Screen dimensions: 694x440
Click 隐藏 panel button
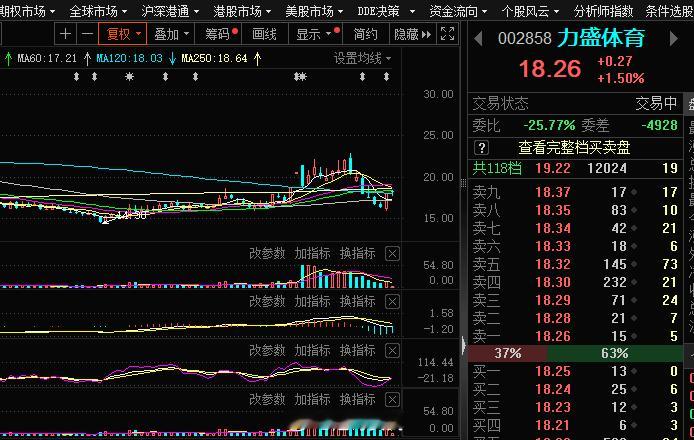click(412, 34)
